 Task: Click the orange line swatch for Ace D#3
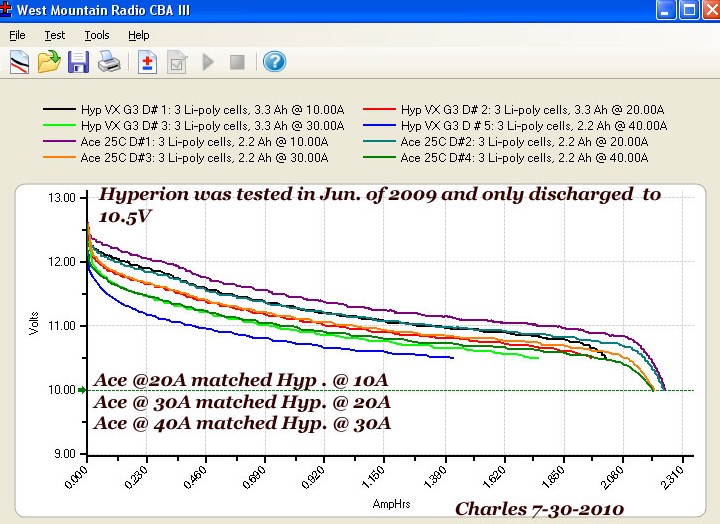59,158
